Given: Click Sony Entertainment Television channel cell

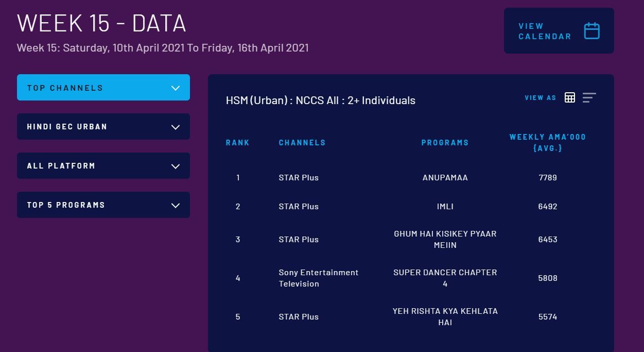Looking at the screenshot, I should pos(319,278).
